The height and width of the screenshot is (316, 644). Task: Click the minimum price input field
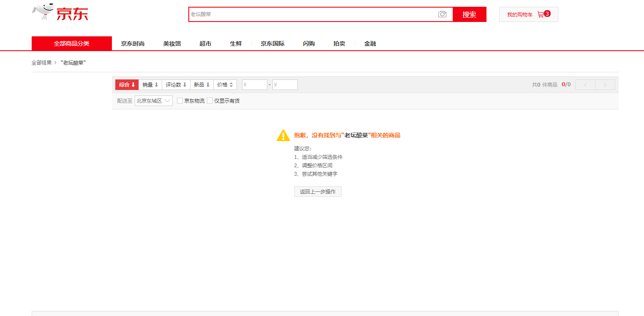(255, 85)
